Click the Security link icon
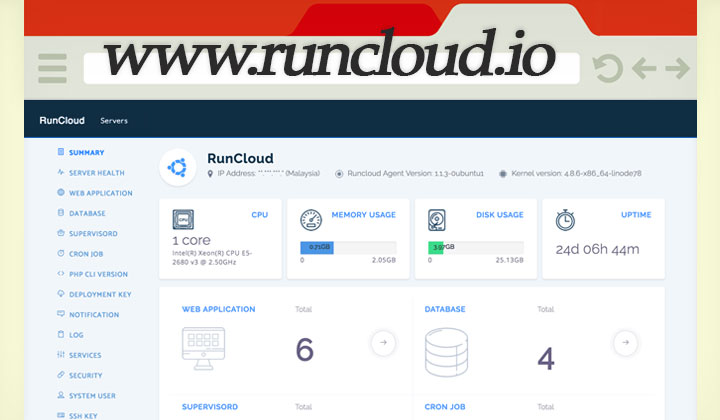The image size is (720, 420). (61, 375)
